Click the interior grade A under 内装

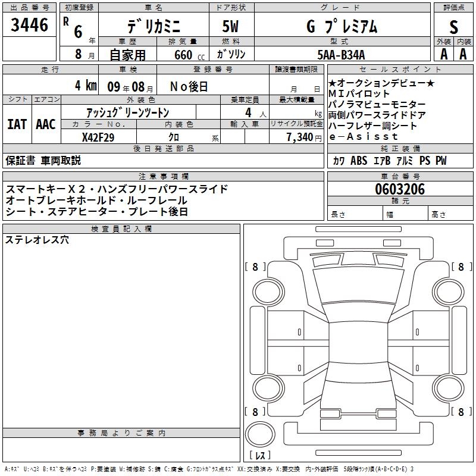463,54
